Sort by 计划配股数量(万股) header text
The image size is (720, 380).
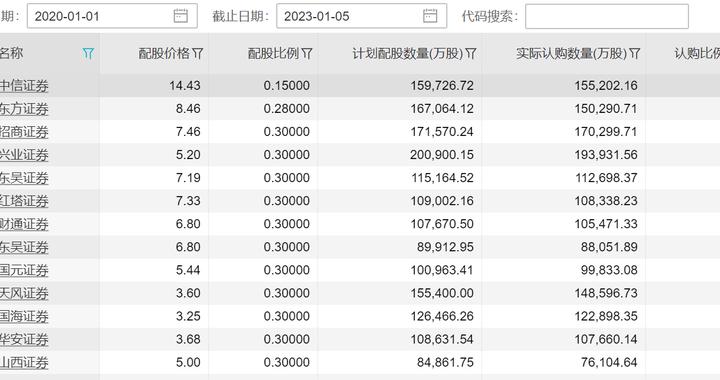(408, 54)
